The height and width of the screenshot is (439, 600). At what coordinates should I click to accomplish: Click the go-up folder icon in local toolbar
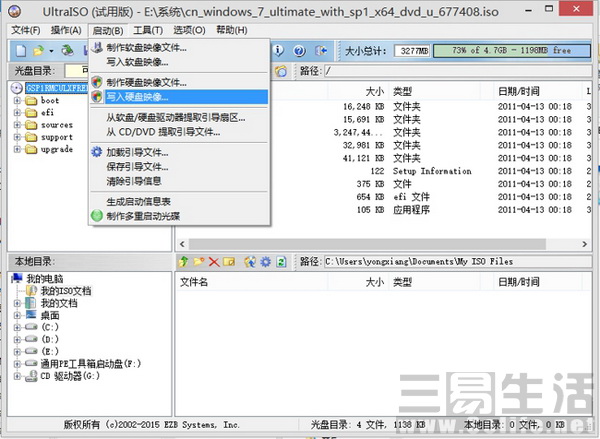pos(184,262)
